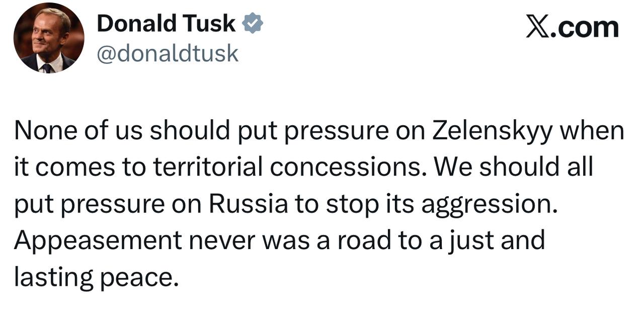
Task: Click the words 'lasting peace' at the end
Action: [x=96, y=277]
